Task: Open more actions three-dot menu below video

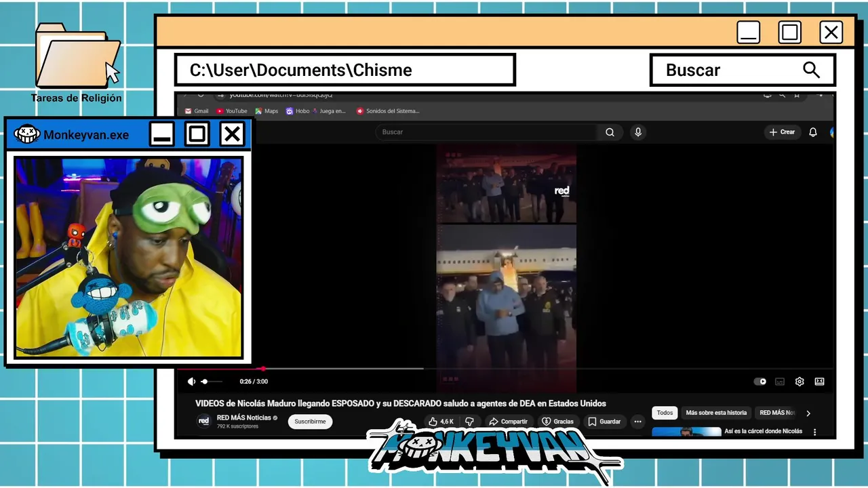Action: pos(637,422)
